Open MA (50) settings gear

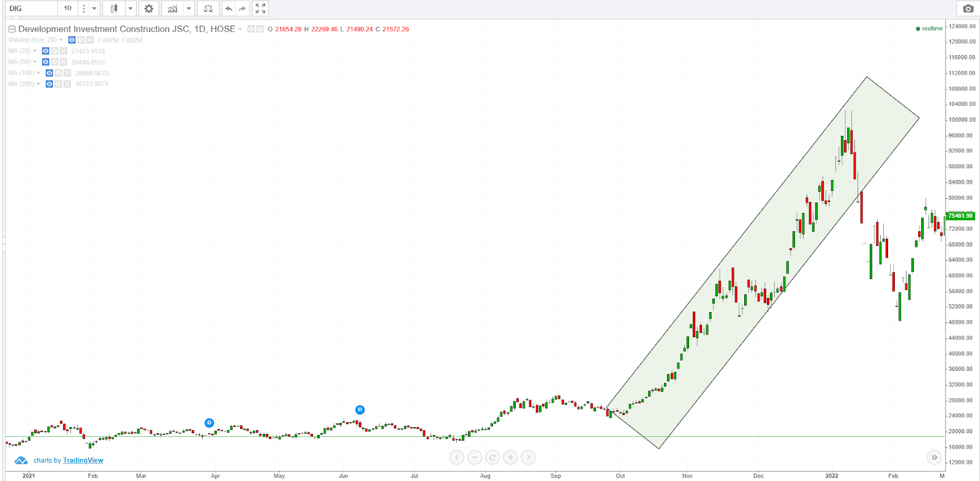point(55,62)
